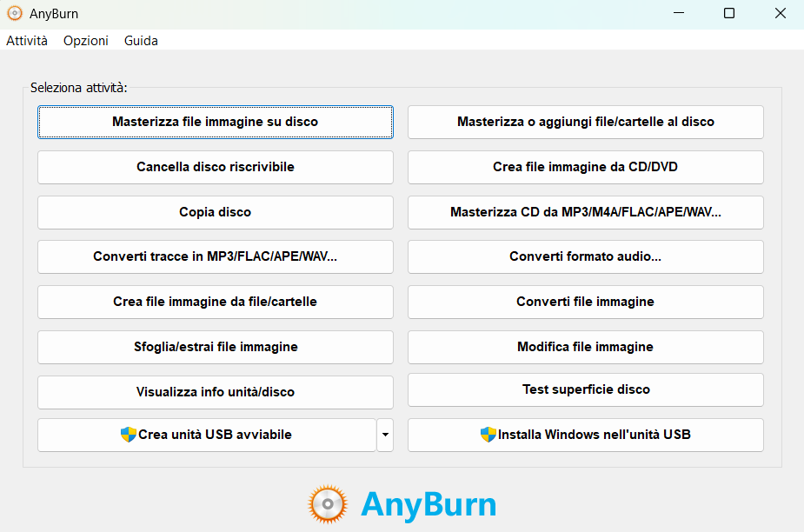The width and height of the screenshot is (804, 532).
Task: Launch Converti formato audio
Action: click(x=586, y=257)
